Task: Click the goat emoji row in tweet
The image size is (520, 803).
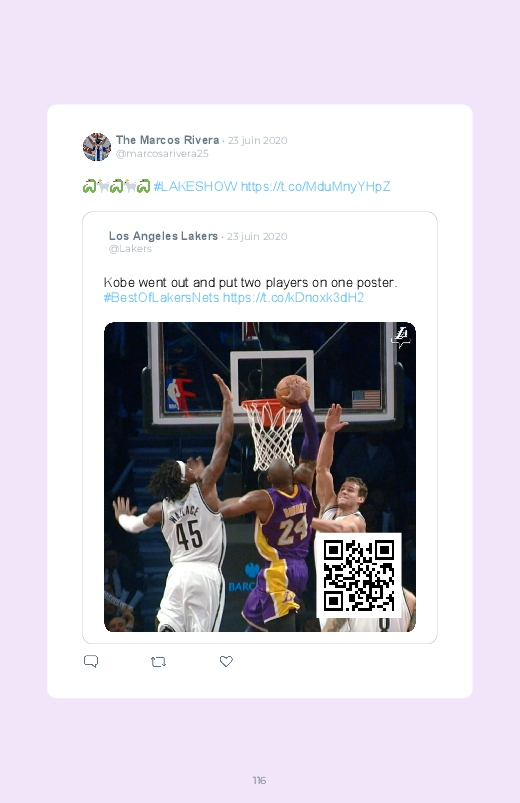Action: (x=116, y=186)
